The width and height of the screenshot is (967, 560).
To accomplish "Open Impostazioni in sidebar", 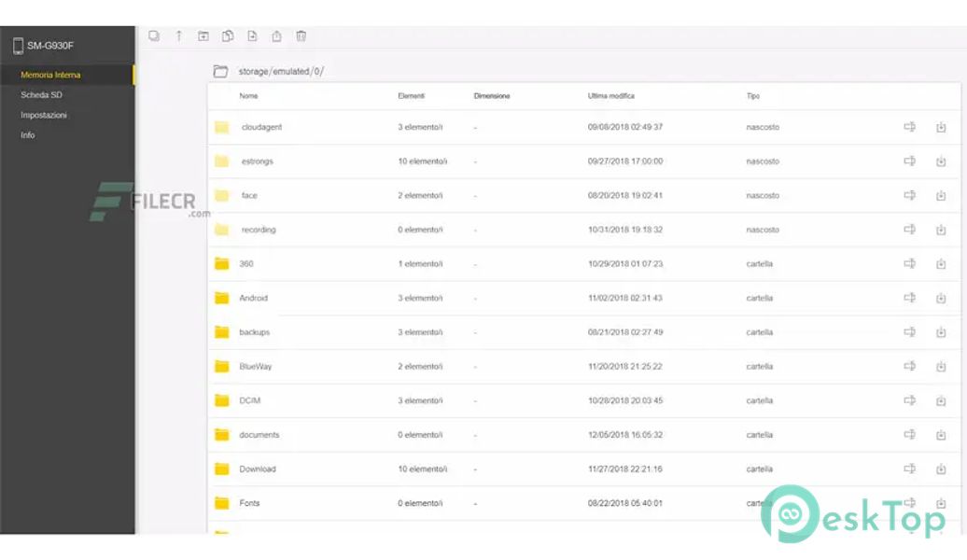I will [44, 116].
